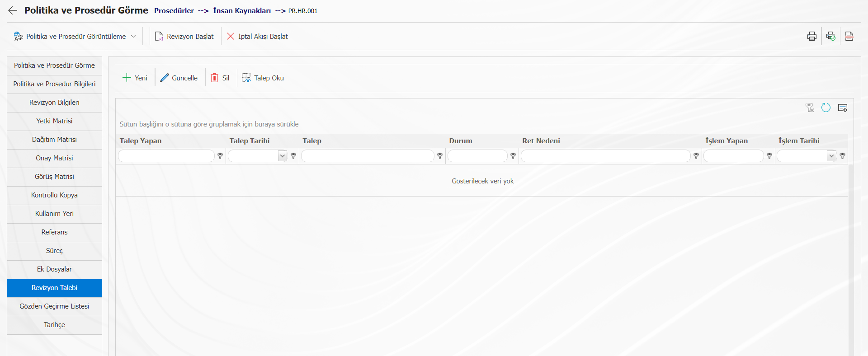This screenshot has height=356, width=868.
Task: Switch to Yetki Matrisi tab
Action: click(54, 121)
